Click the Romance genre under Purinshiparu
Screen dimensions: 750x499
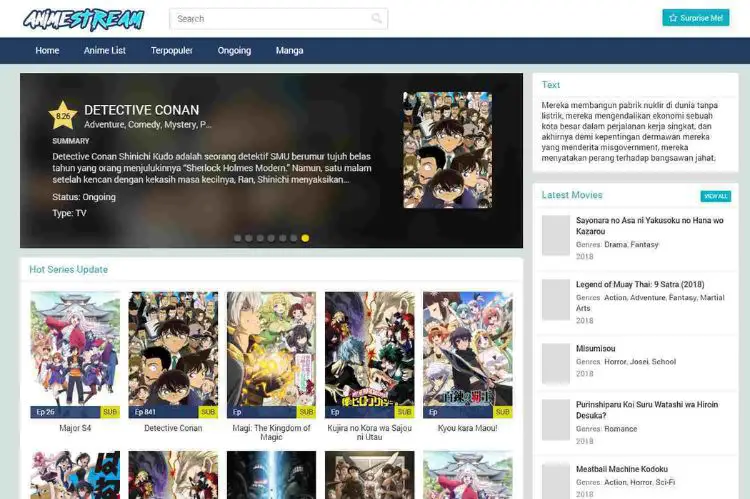pos(621,429)
